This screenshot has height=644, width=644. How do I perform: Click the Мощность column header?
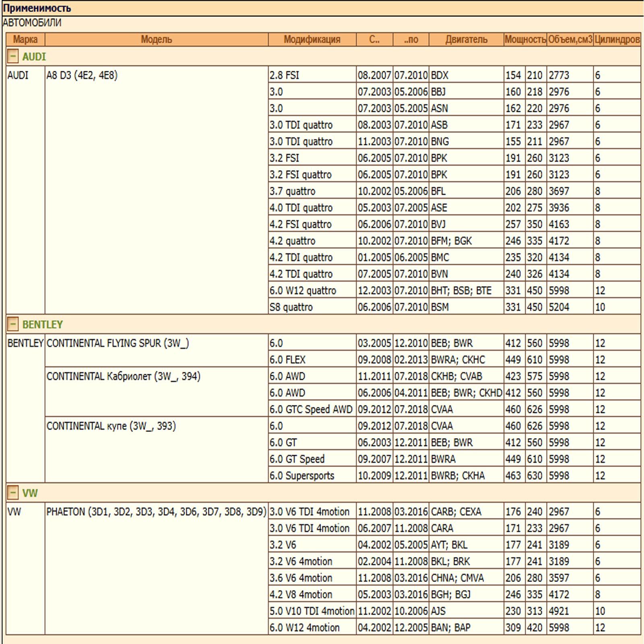(x=525, y=39)
